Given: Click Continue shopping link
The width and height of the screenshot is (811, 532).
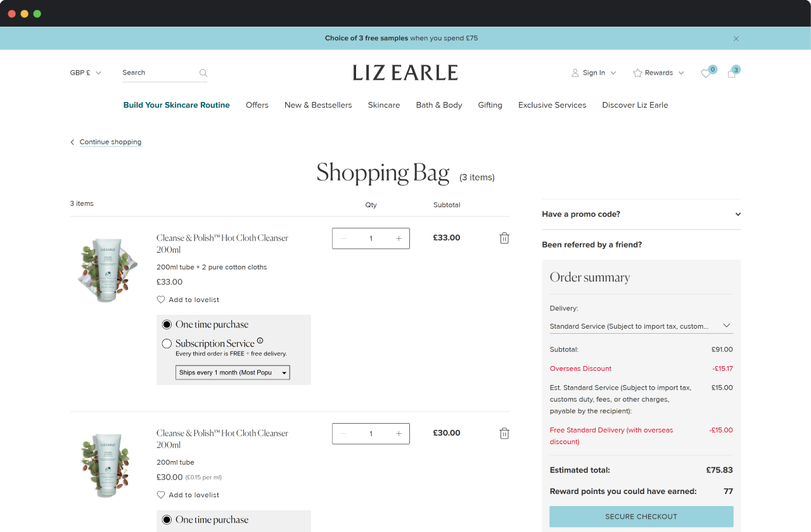Looking at the screenshot, I should 110,142.
